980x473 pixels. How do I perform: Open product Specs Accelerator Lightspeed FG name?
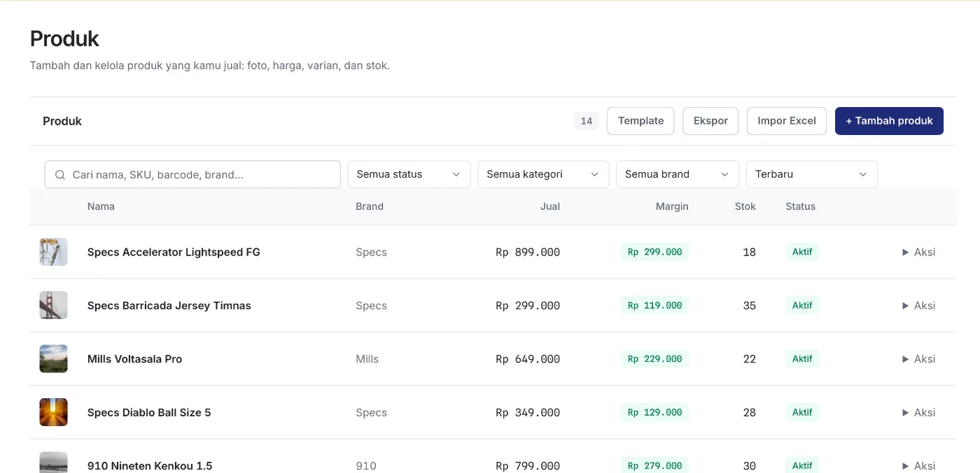174,252
